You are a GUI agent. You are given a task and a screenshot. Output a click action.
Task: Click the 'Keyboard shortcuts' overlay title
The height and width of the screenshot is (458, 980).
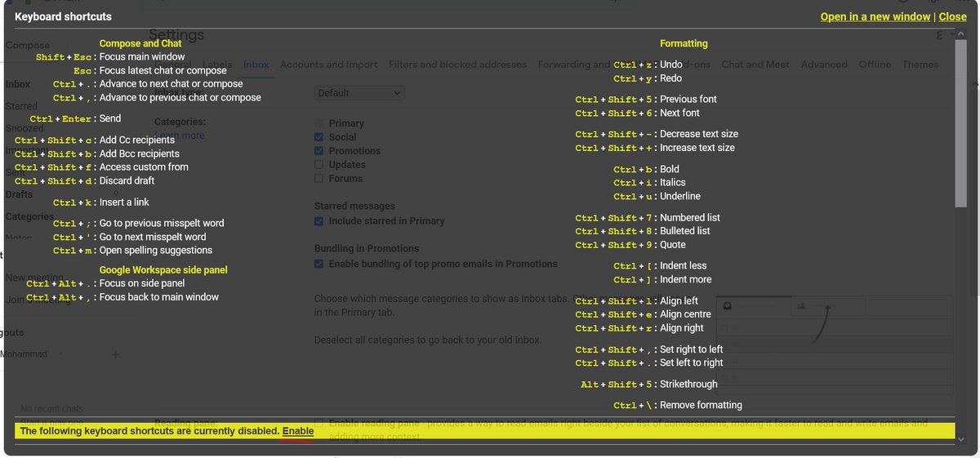pyautogui.click(x=64, y=16)
